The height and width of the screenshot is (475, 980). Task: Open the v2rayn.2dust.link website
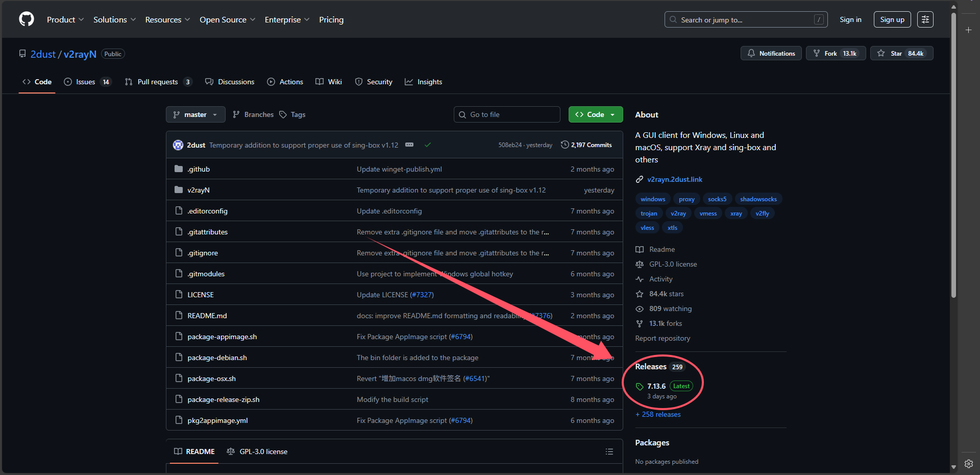point(675,179)
